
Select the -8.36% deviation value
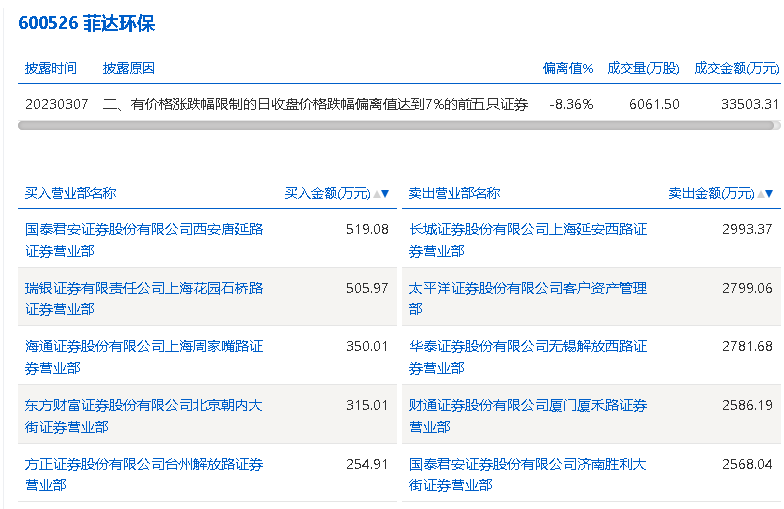571,104
